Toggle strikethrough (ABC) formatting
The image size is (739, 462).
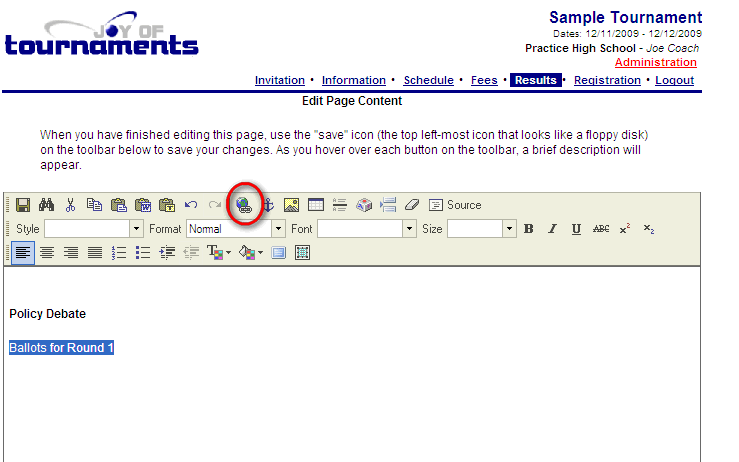(601, 229)
